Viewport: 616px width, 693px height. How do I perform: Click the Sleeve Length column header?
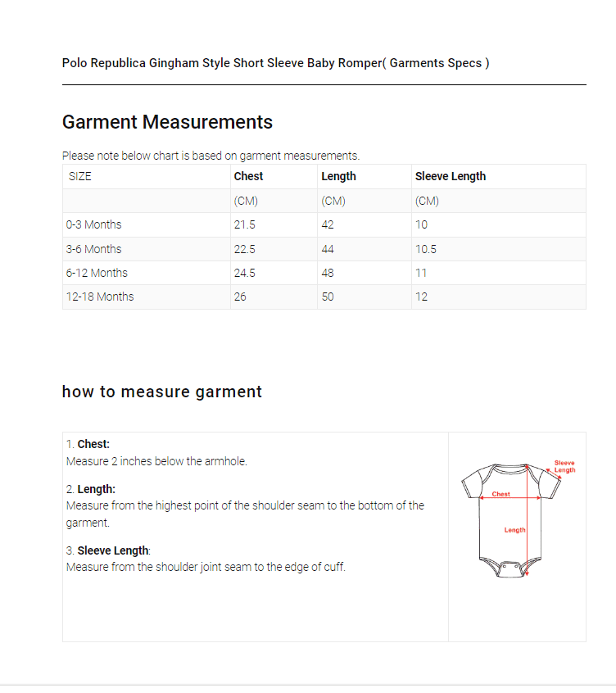[451, 176]
